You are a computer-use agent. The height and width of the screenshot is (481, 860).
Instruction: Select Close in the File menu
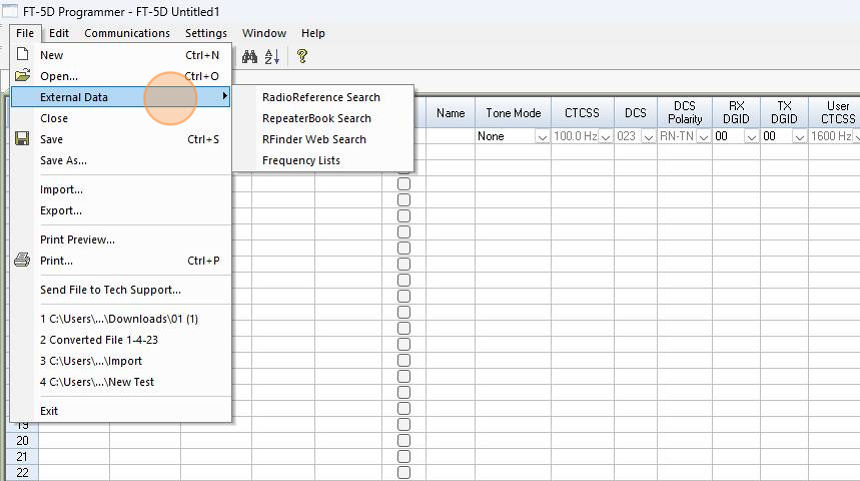121,118
